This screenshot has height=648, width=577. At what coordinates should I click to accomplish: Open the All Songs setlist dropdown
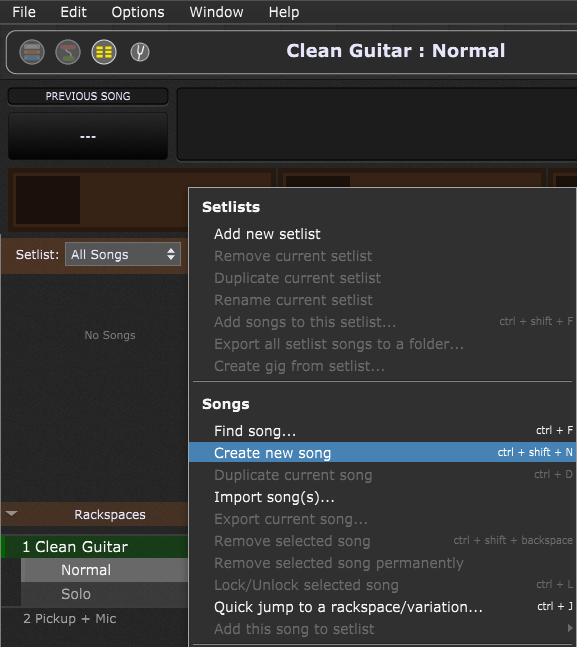pos(123,254)
